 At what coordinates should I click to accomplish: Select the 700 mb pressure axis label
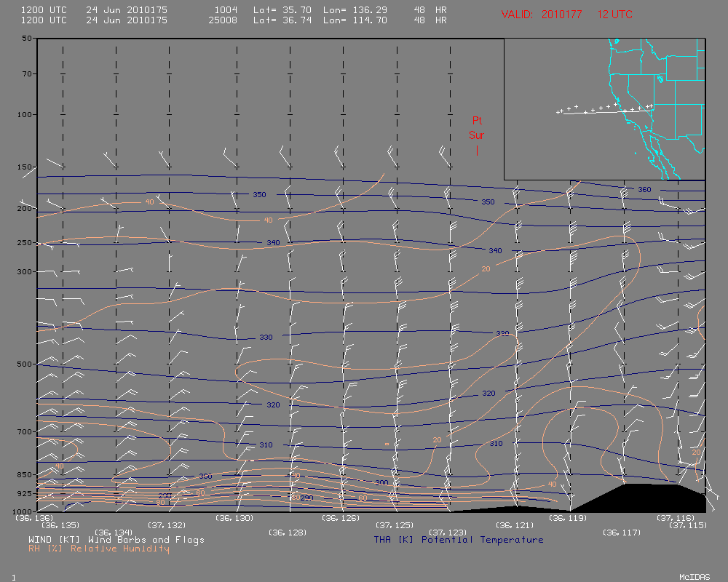[24, 431]
